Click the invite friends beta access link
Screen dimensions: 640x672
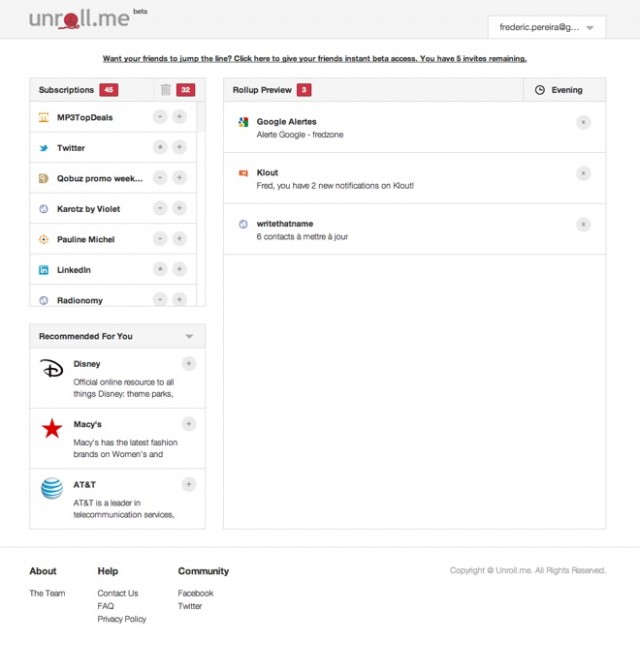(315, 59)
